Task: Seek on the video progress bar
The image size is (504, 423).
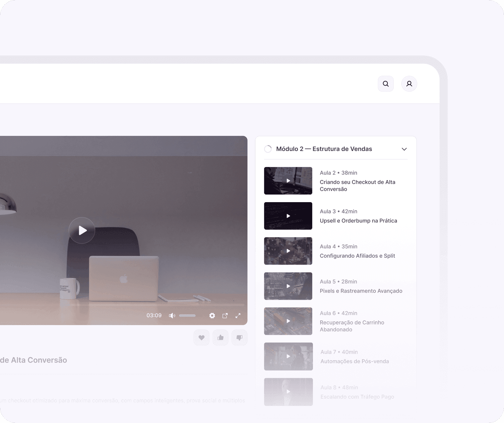Action: [122, 305]
